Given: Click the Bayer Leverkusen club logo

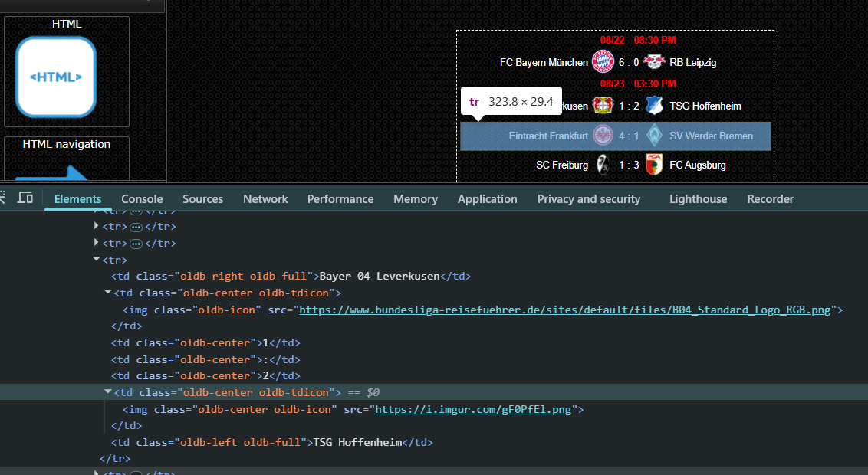Looking at the screenshot, I should coord(602,106).
